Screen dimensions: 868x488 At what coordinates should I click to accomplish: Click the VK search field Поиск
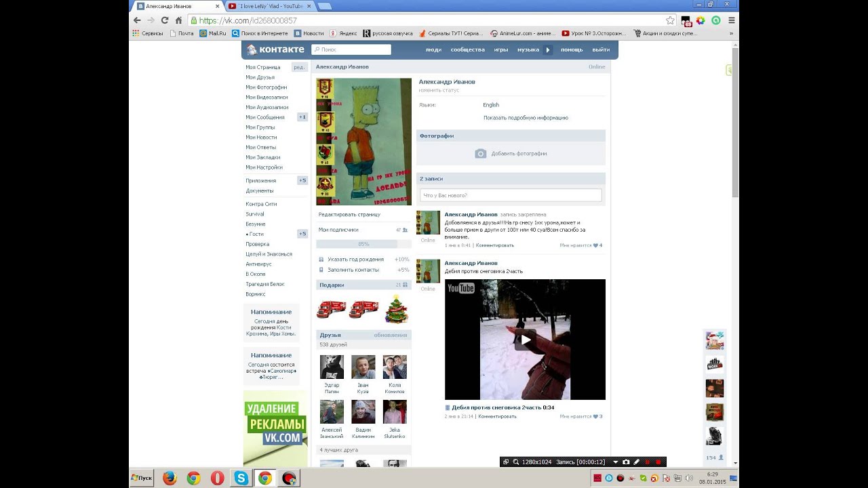pyautogui.click(x=351, y=49)
